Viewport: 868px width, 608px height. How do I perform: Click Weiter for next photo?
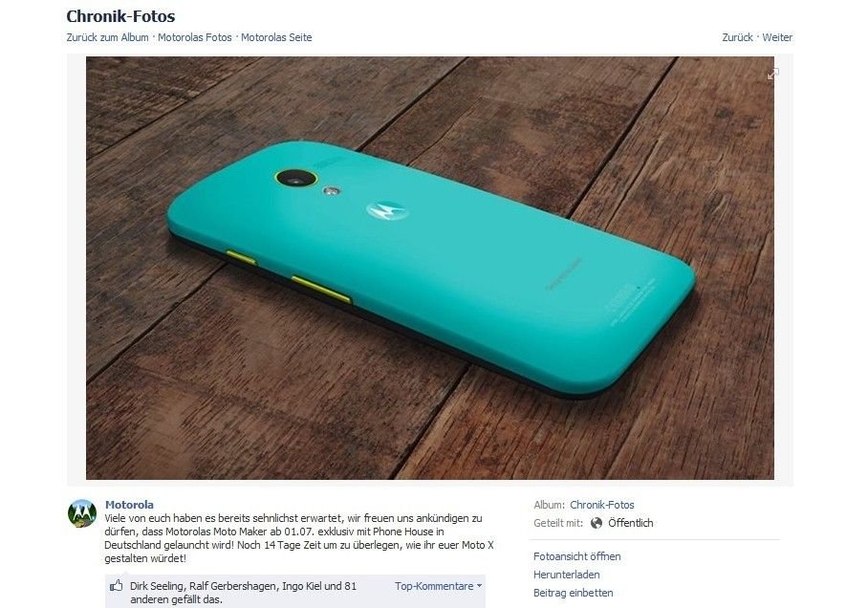tap(777, 37)
